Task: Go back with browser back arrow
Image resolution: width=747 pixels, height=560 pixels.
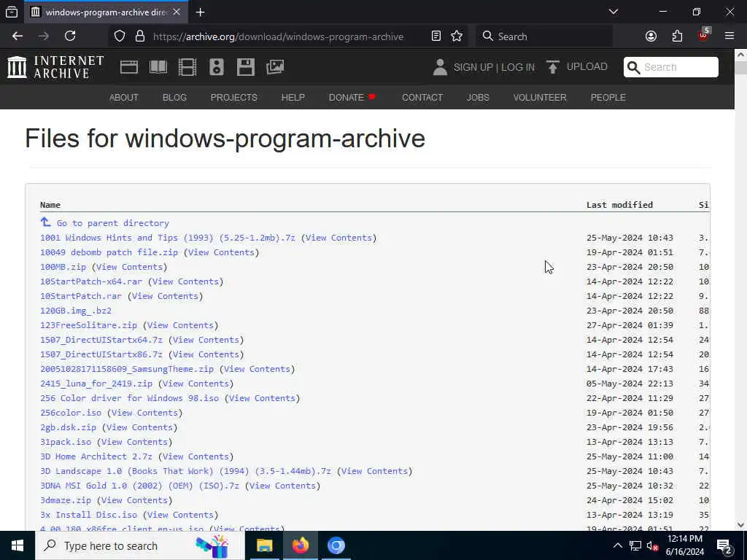Action: tap(18, 36)
